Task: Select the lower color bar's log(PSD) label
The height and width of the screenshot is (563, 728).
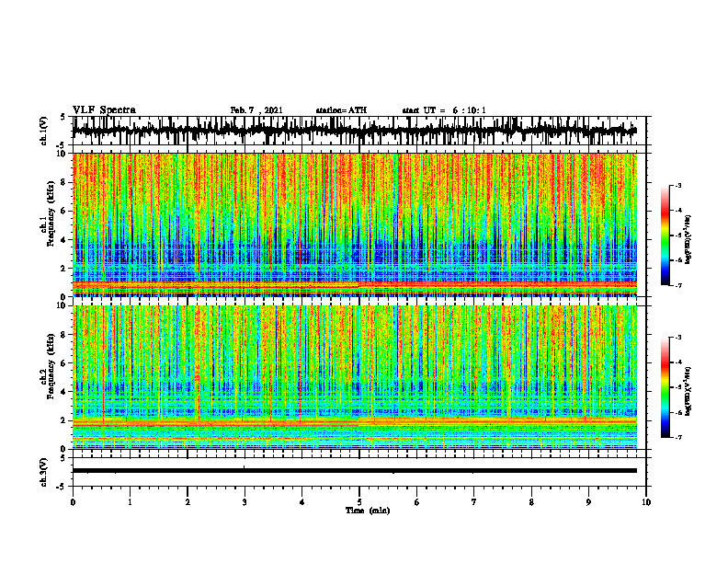Action: pos(688,391)
